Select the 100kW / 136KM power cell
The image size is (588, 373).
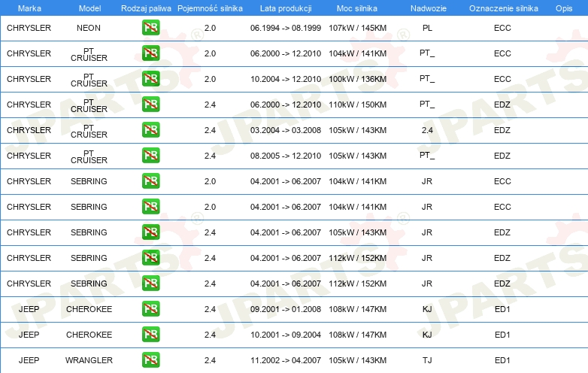click(357, 79)
